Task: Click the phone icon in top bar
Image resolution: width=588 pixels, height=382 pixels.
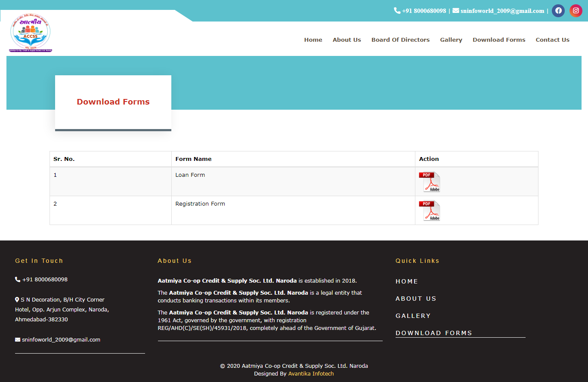Action: 397,10
